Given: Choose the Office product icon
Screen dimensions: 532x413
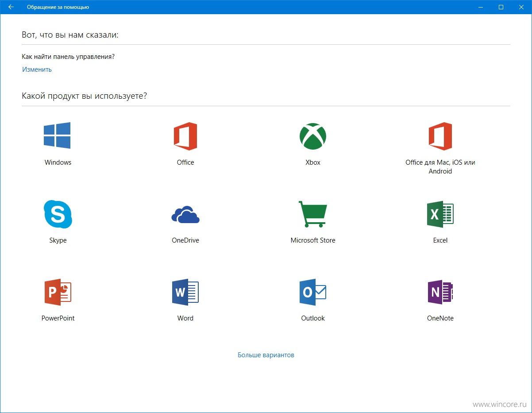Looking at the screenshot, I should 185,136.
